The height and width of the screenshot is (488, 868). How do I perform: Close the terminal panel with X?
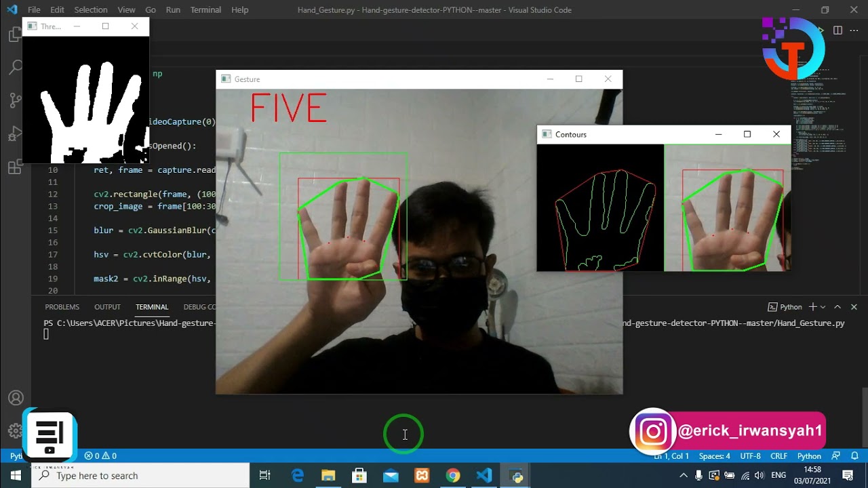coord(854,307)
